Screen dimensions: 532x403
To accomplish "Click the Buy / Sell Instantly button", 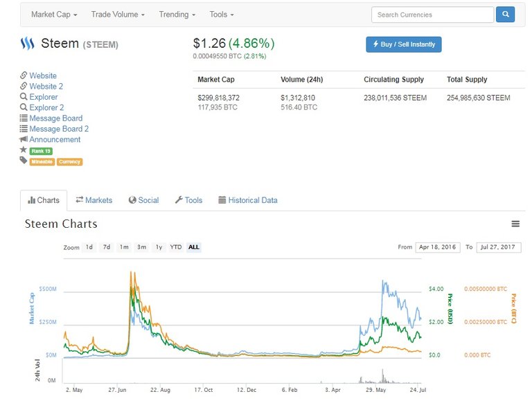I will pyautogui.click(x=404, y=44).
